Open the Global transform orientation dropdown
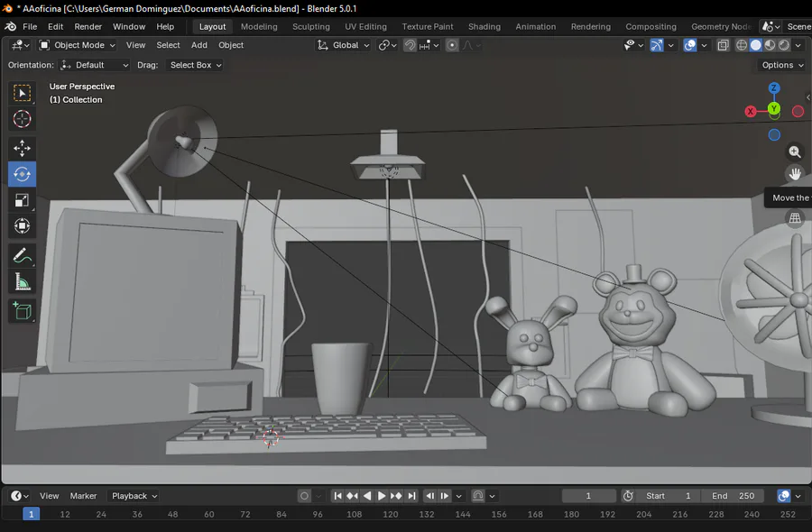This screenshot has height=532, width=812. point(344,45)
